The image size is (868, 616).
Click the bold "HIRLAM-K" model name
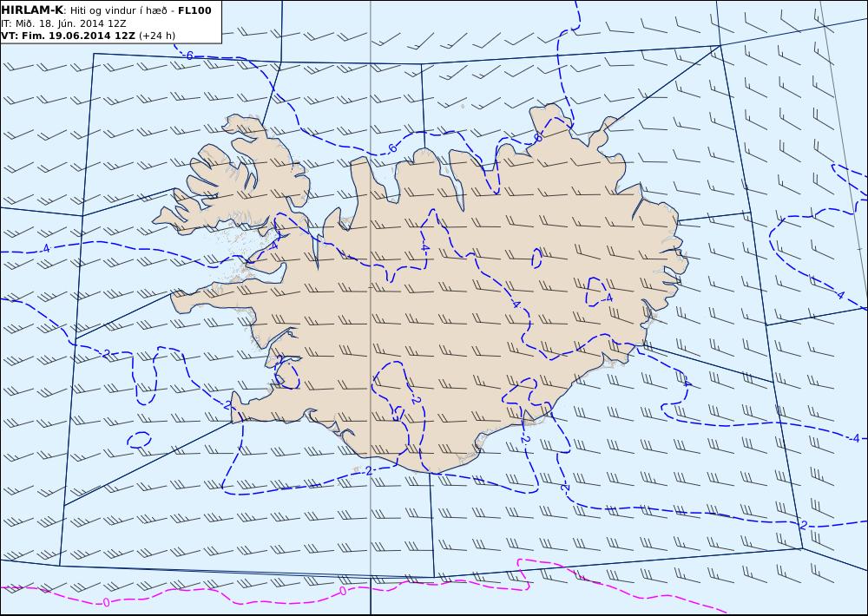click(32, 10)
